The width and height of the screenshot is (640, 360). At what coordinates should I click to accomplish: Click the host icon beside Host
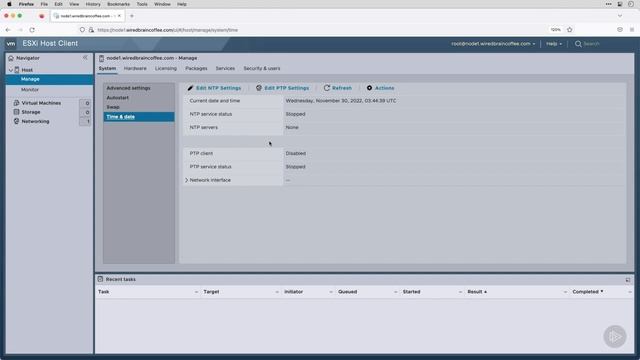tap(17, 70)
